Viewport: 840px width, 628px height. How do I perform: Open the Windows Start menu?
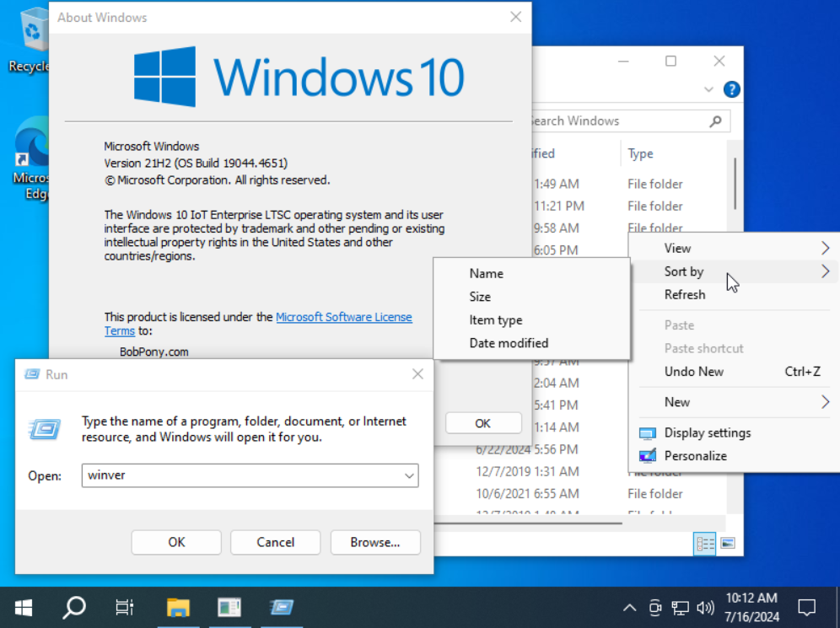[23, 607]
